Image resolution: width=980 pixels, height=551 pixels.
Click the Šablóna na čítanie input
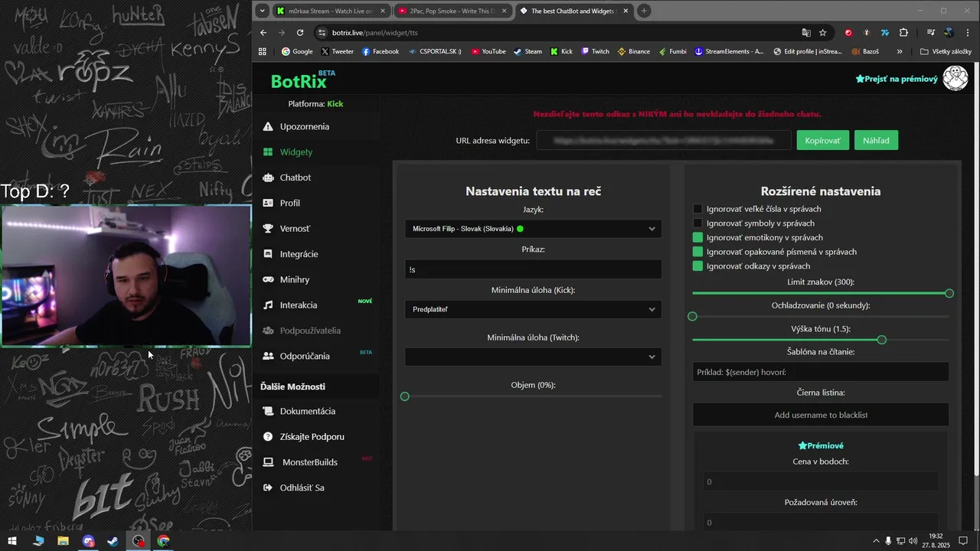point(821,372)
